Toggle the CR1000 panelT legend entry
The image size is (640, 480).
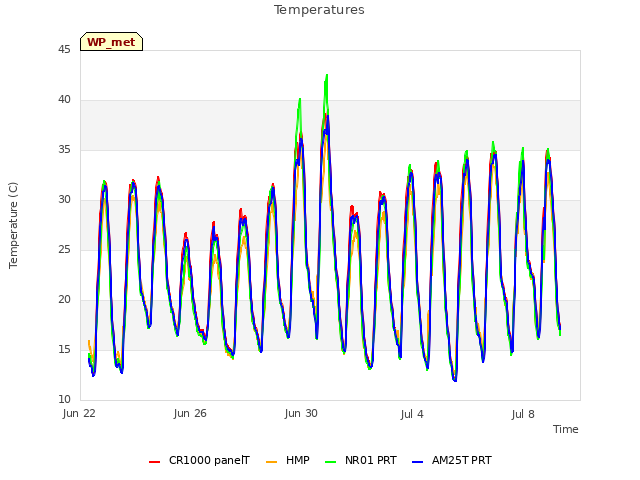[x=200, y=460]
